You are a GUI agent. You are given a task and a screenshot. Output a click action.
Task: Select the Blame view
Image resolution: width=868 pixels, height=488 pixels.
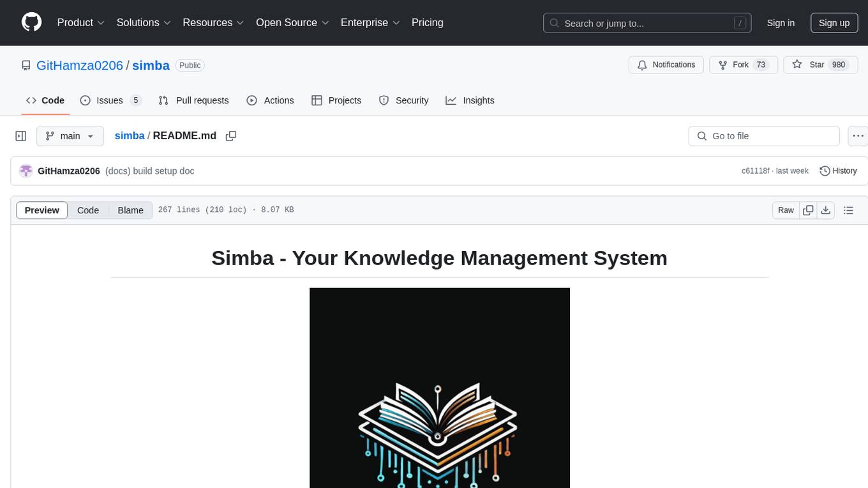pos(130,210)
